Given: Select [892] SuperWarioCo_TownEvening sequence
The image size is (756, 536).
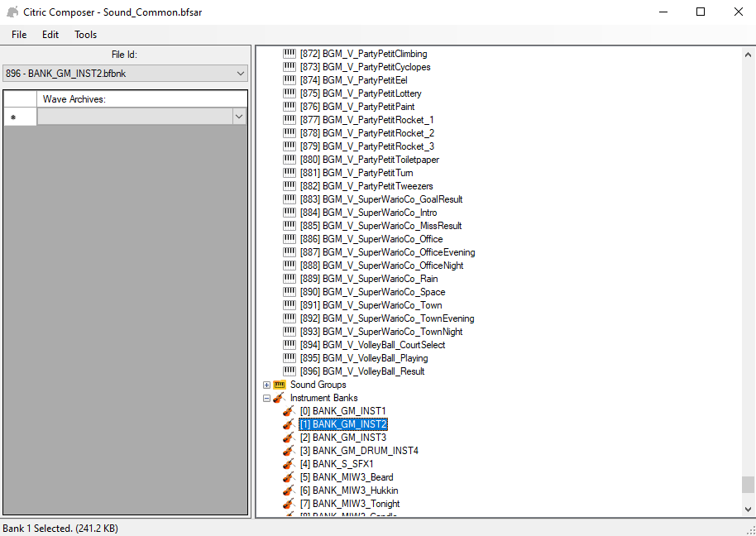Looking at the screenshot, I should [x=387, y=318].
